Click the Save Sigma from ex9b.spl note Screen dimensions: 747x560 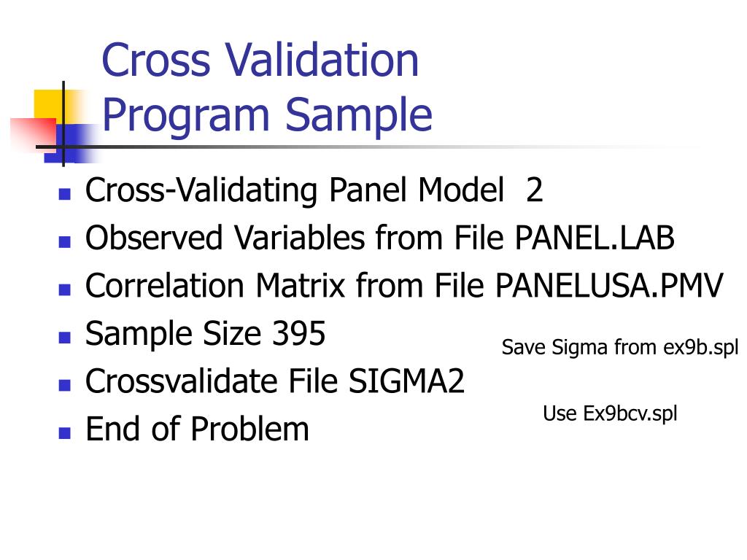[x=620, y=348]
